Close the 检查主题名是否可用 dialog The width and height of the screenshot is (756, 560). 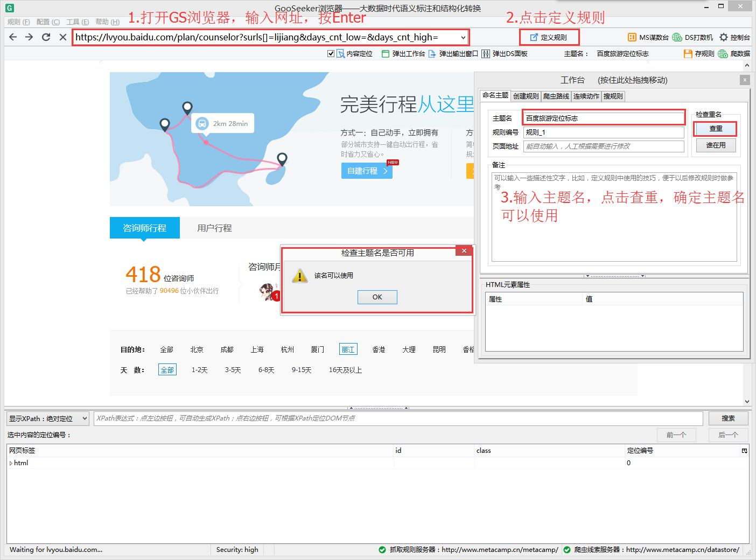[x=464, y=251]
